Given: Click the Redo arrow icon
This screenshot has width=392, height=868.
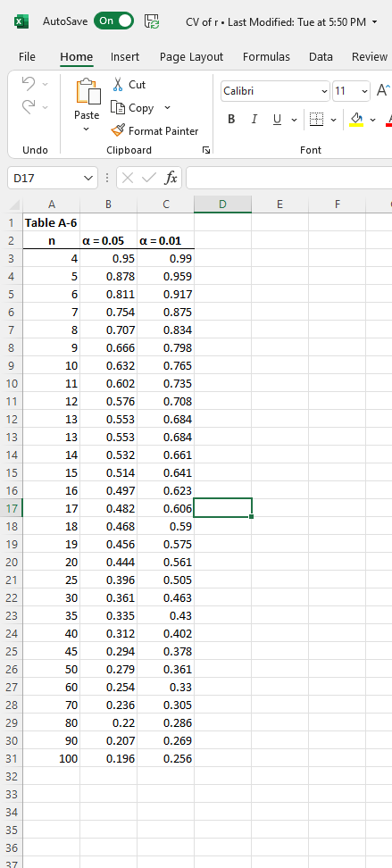Looking at the screenshot, I should coord(29,106).
